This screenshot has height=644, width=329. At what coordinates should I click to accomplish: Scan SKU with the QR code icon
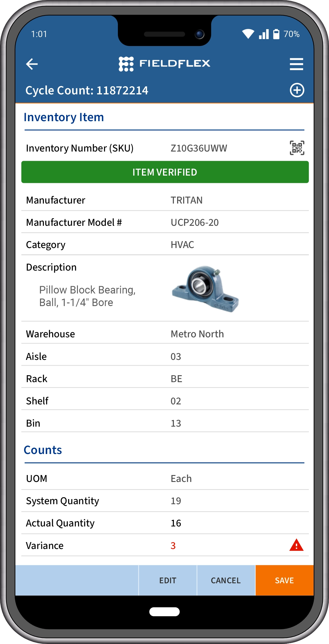(297, 148)
